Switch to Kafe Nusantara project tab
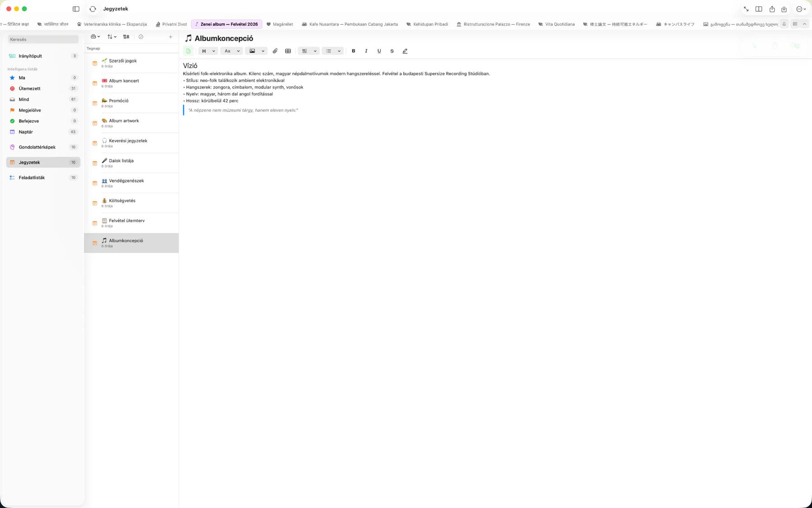812x508 pixels. click(350, 24)
